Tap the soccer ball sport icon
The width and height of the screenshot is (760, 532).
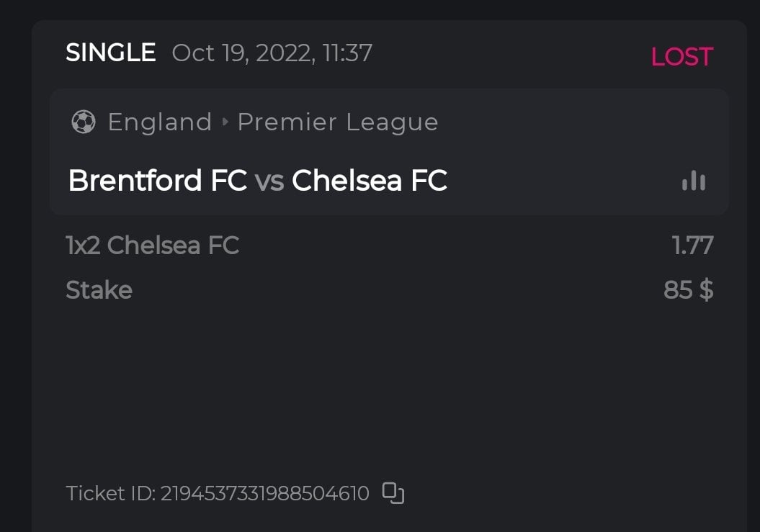click(x=84, y=122)
